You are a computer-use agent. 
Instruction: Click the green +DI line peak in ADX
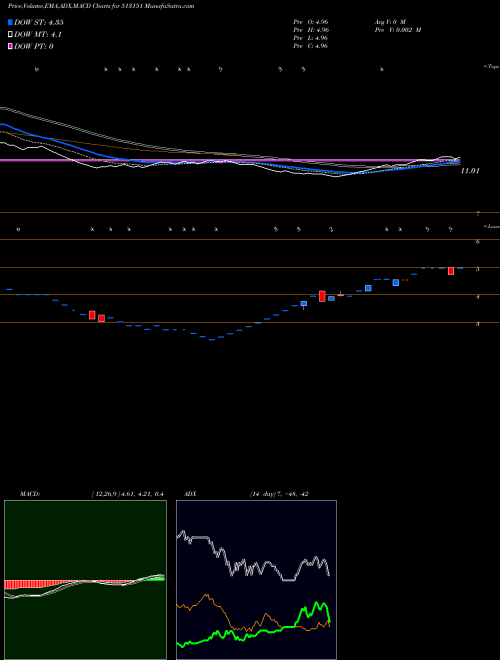tap(315, 603)
